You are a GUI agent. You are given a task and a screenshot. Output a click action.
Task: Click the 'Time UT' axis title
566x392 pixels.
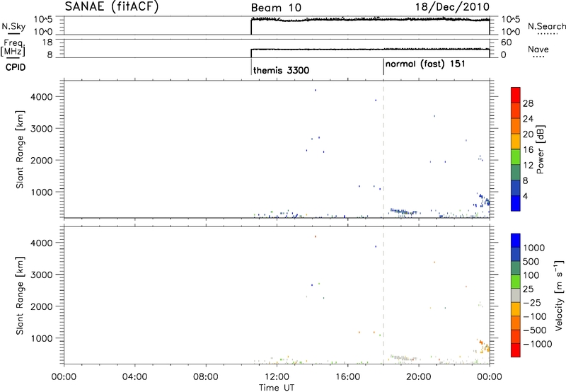[x=277, y=388]
